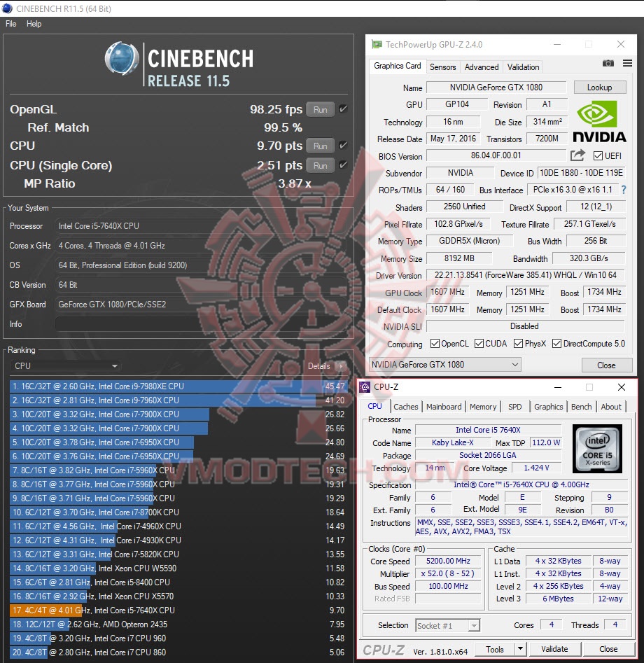Run the OpenGL benchmark
Image resolution: width=644 pixels, height=663 pixels.
(x=320, y=109)
